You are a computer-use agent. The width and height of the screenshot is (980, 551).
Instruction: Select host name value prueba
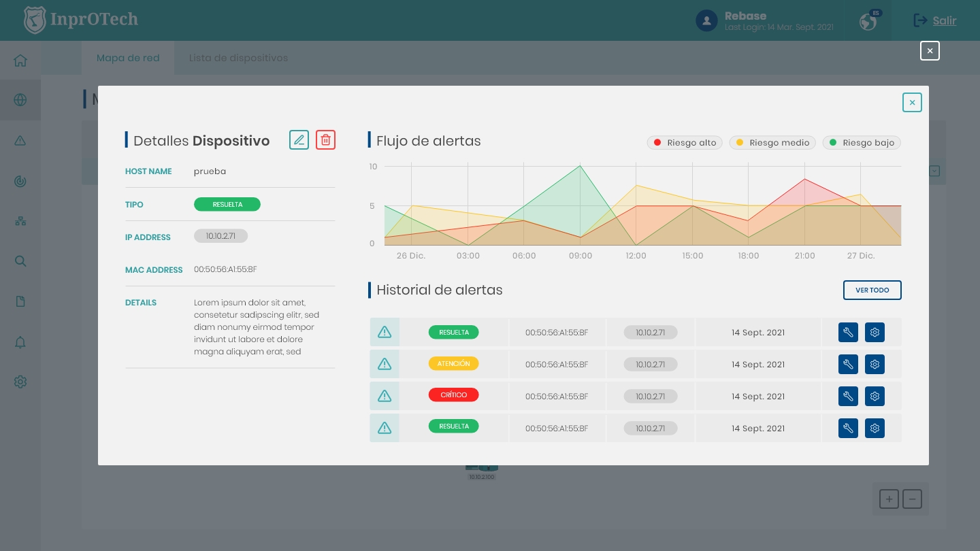tap(210, 171)
